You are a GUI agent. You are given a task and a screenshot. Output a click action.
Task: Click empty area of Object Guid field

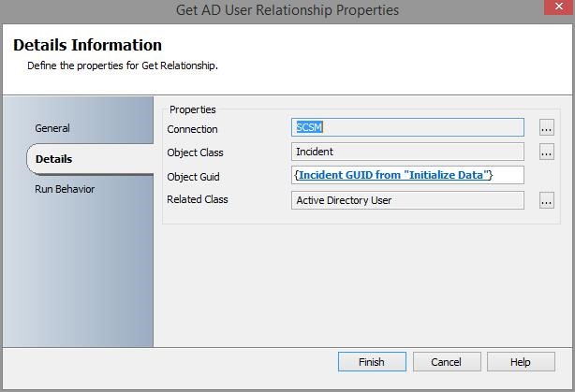coord(509,175)
